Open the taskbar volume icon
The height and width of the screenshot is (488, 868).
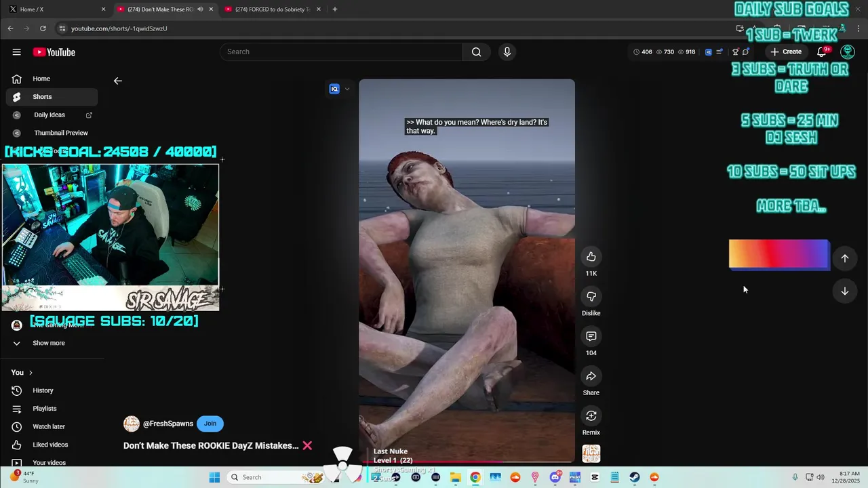tap(821, 477)
